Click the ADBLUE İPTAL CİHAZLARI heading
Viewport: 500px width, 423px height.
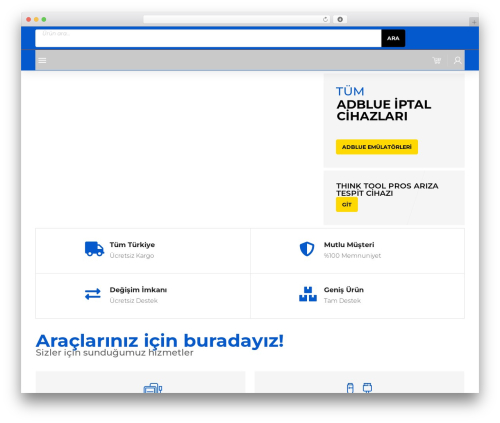coord(384,110)
